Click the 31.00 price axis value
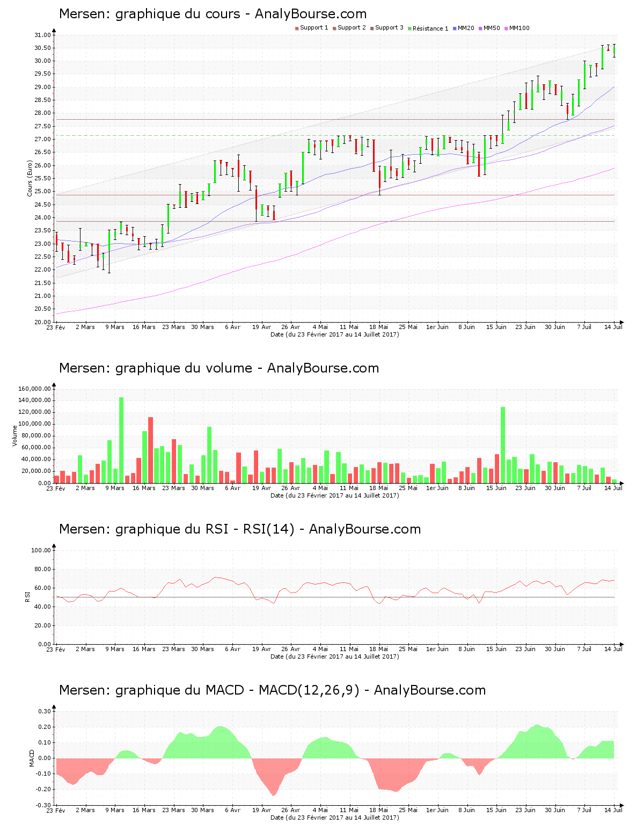Image resolution: width=644 pixels, height=832 pixels. coord(42,35)
